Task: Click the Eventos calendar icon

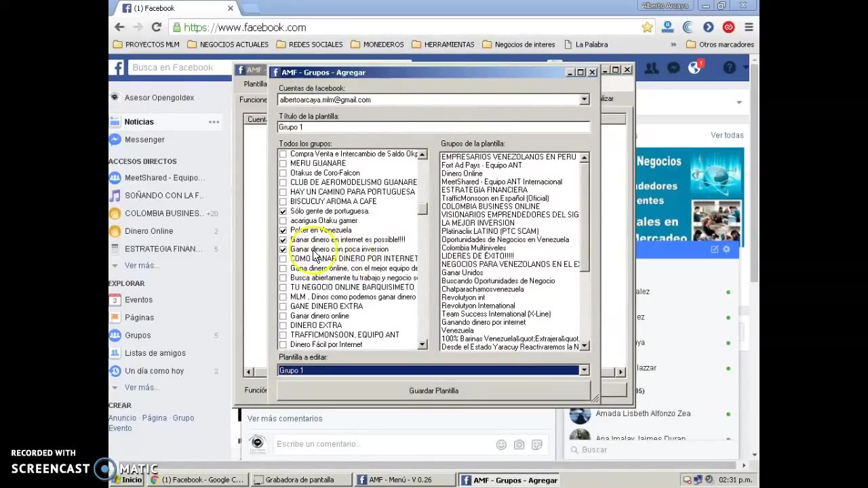Action: 115,300
